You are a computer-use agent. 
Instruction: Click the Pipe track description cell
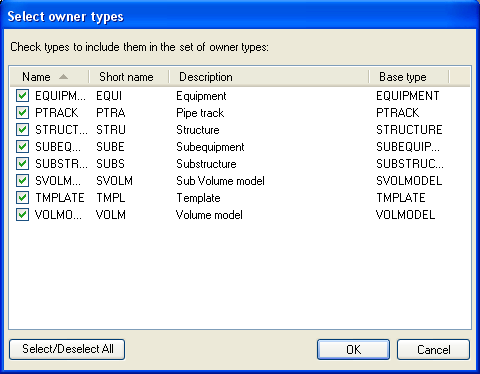pos(200,113)
